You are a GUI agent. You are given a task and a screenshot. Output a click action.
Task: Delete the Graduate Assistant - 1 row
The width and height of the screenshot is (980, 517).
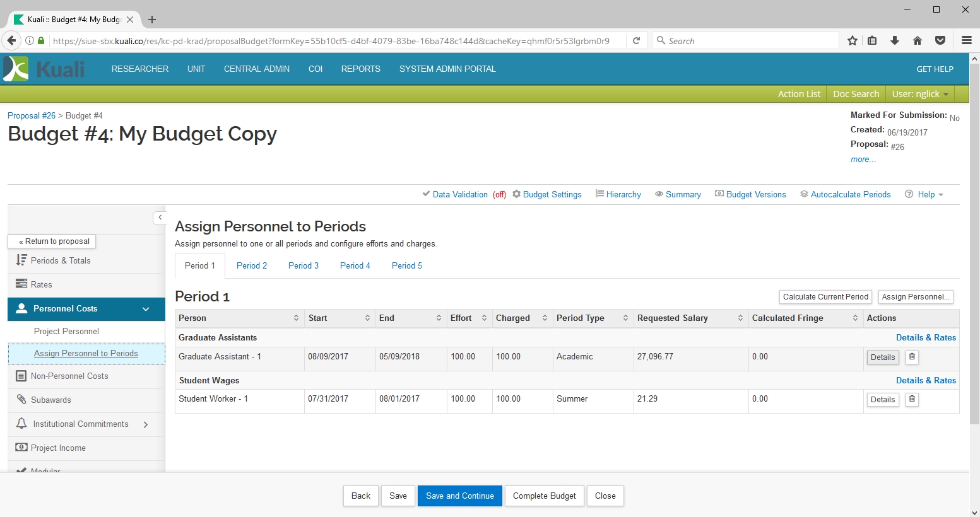click(x=912, y=357)
